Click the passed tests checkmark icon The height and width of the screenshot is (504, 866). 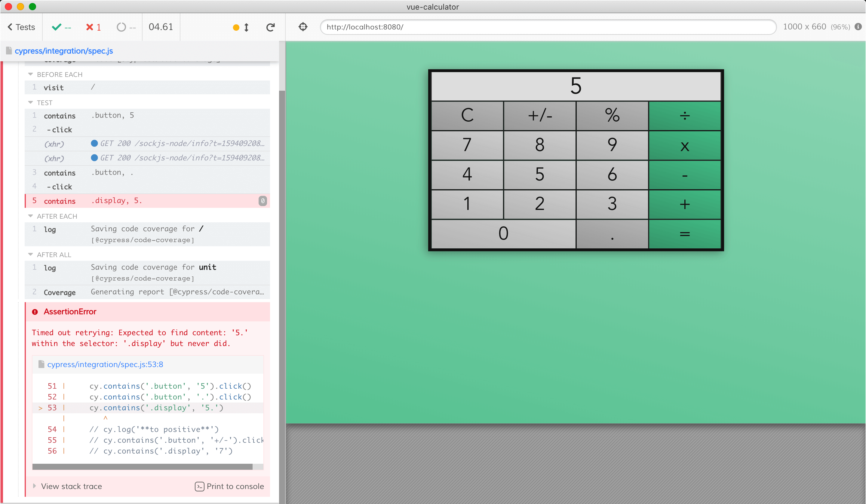point(56,27)
